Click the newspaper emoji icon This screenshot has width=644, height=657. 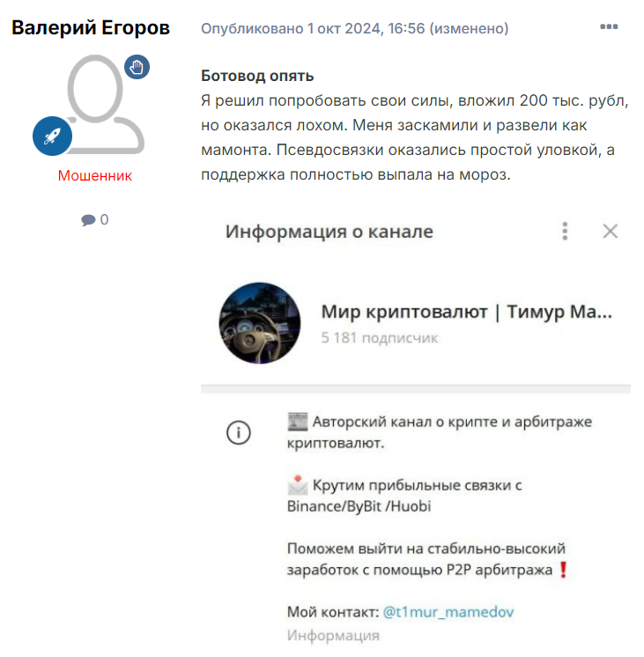click(x=298, y=422)
